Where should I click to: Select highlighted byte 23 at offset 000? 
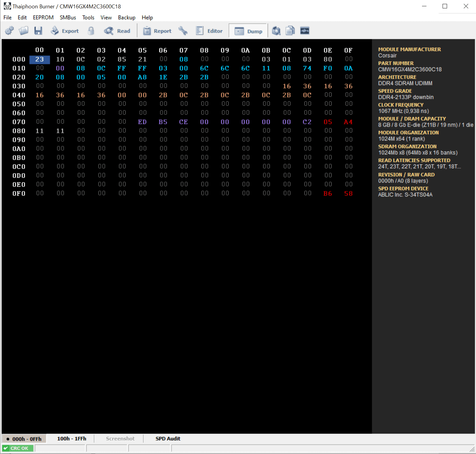(x=39, y=59)
